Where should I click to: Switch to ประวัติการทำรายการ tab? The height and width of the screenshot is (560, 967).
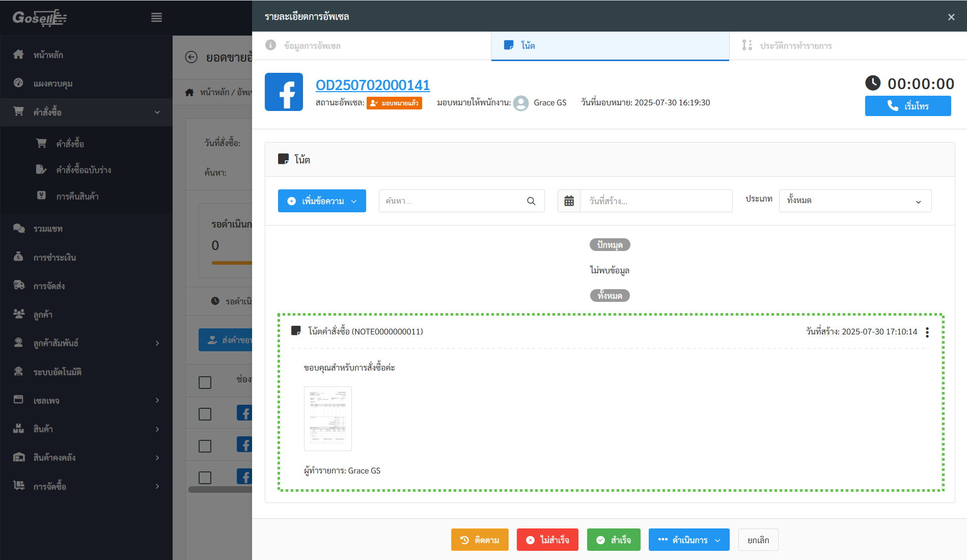(848, 46)
